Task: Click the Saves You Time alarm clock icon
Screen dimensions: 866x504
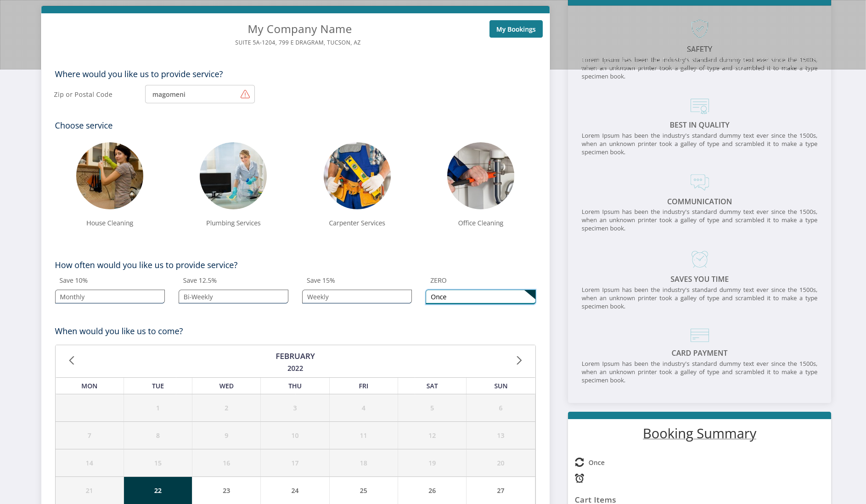Action: [700, 259]
